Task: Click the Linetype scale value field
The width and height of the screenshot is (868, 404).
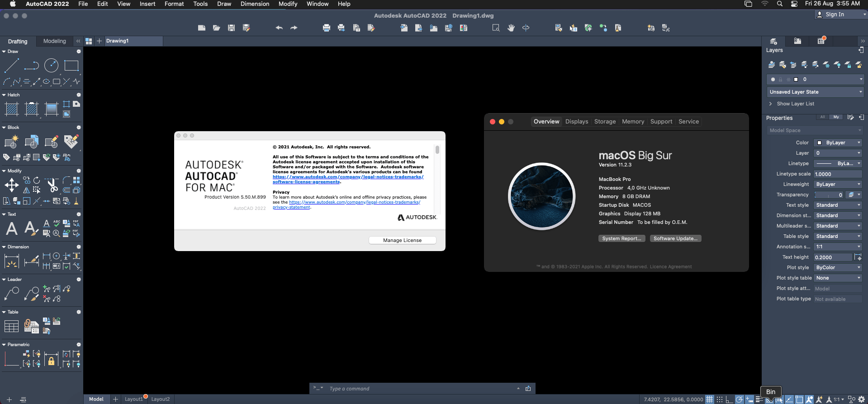Action: [838, 174]
